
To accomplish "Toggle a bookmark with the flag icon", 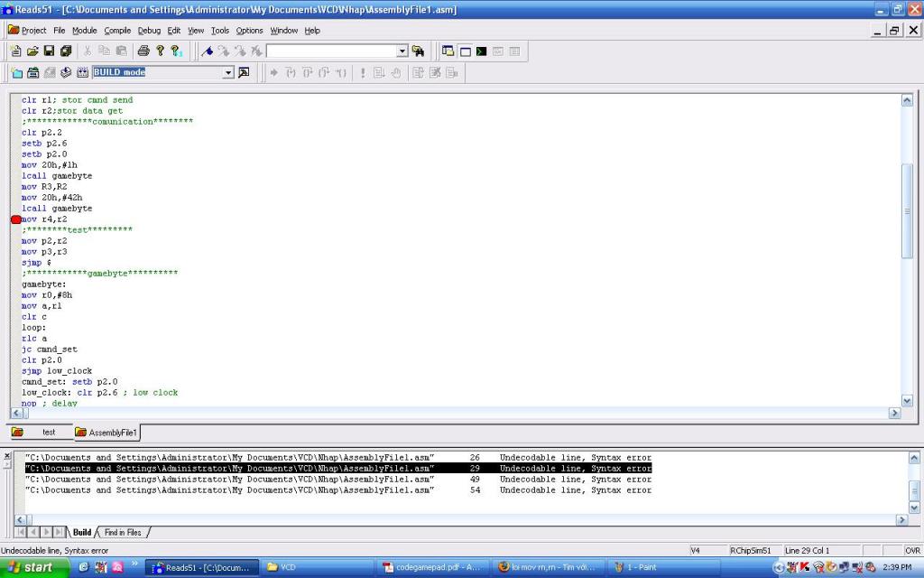I will pos(207,51).
